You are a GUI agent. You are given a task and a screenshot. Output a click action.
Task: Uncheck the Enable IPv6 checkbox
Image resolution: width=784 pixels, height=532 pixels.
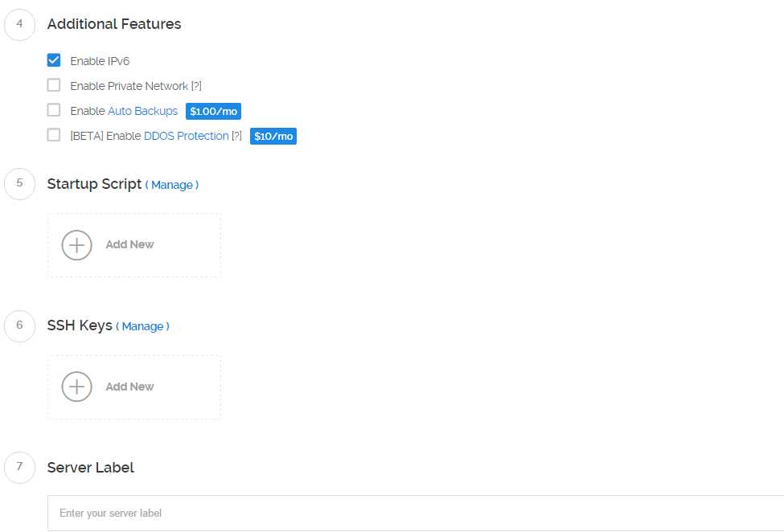point(54,60)
